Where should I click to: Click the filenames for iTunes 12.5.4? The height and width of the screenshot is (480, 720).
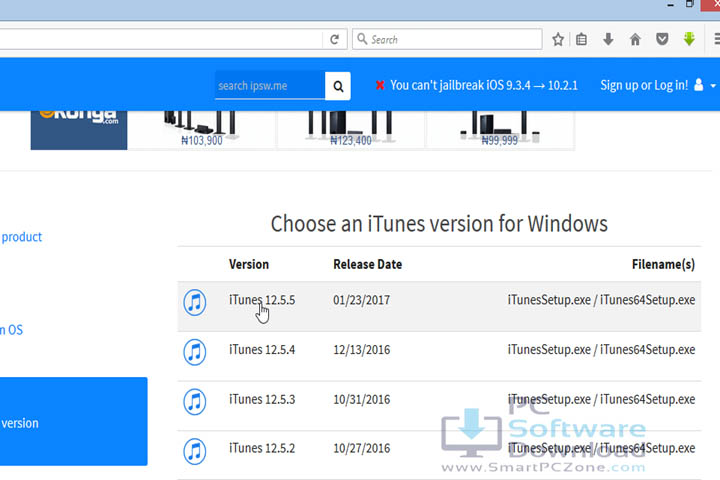click(601, 350)
